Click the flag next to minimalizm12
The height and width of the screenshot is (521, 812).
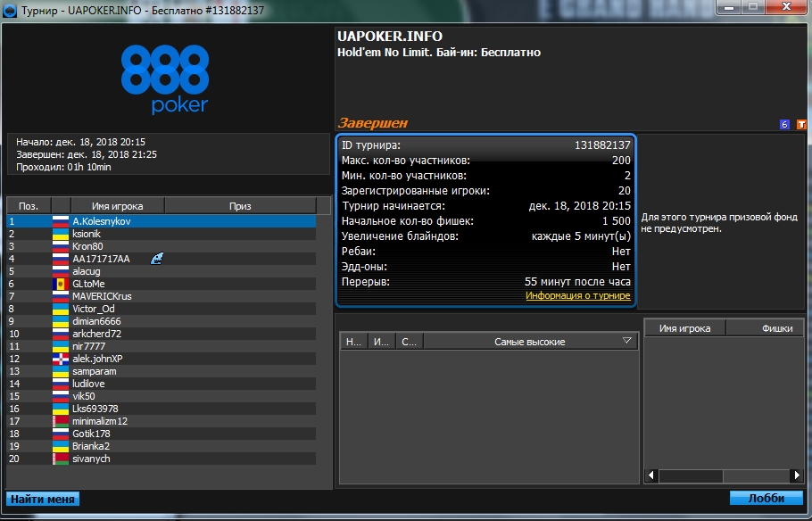coord(61,421)
